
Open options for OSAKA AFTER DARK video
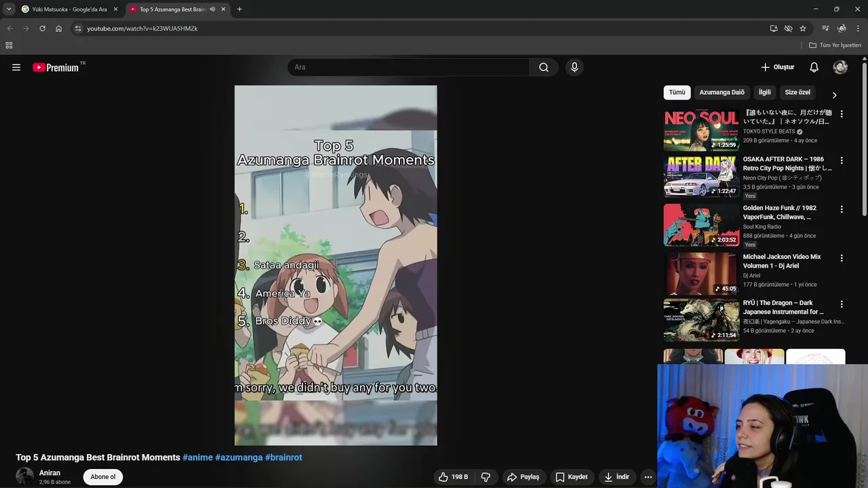click(842, 161)
